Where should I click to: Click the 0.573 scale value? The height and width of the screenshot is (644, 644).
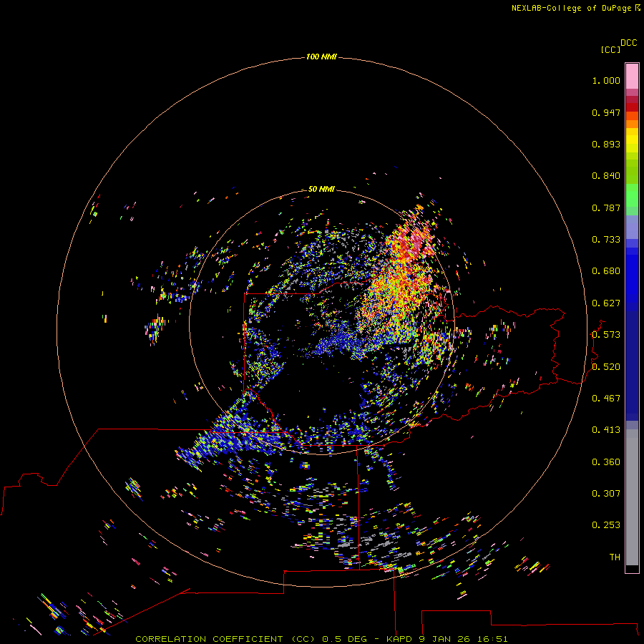coord(606,335)
